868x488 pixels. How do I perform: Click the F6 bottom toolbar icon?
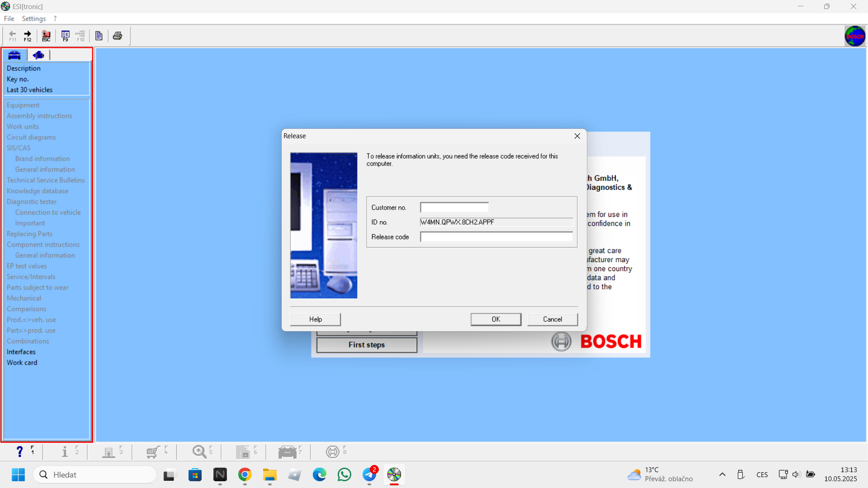coord(243,451)
